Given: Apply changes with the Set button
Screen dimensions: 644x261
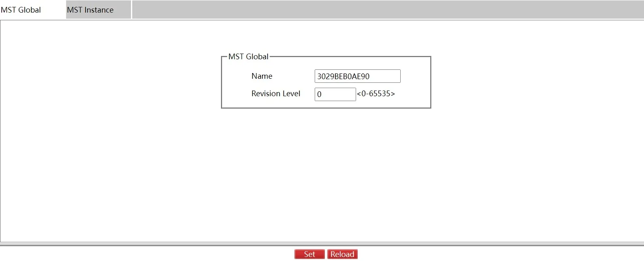Looking at the screenshot, I should click(x=309, y=254).
